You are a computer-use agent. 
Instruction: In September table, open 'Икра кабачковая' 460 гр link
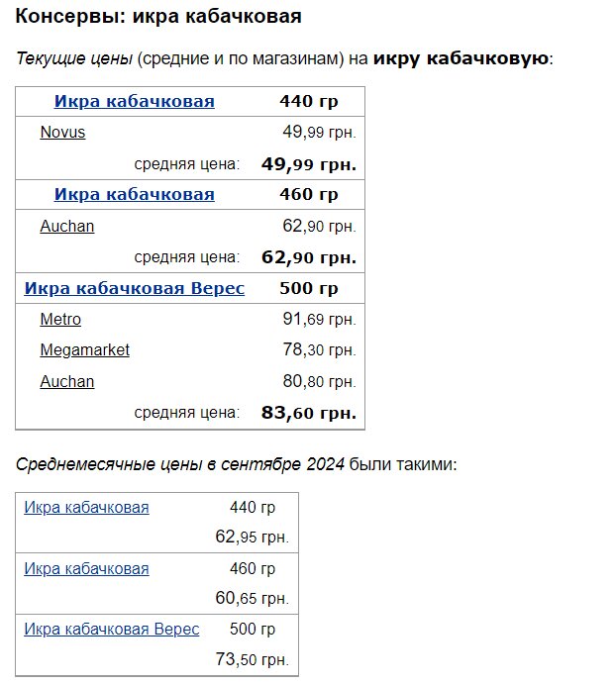point(86,568)
